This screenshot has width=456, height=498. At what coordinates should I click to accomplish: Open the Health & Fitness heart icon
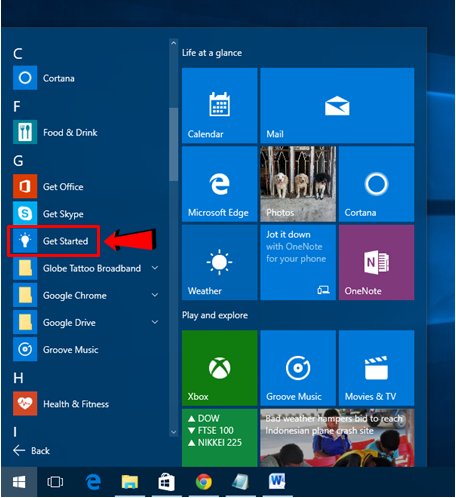[25, 404]
